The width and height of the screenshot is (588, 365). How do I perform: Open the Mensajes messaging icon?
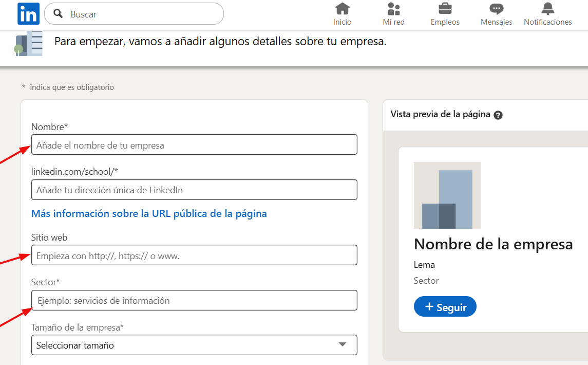pos(495,9)
